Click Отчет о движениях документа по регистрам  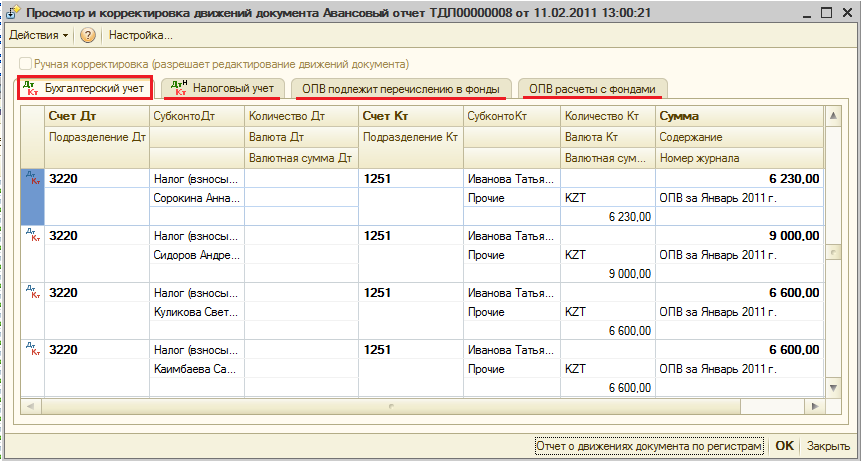(x=649, y=446)
